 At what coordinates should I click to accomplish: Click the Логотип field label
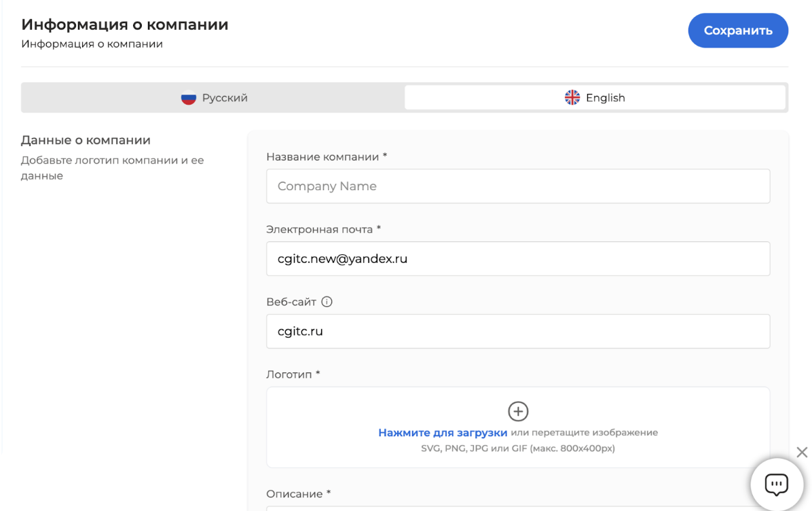point(293,374)
